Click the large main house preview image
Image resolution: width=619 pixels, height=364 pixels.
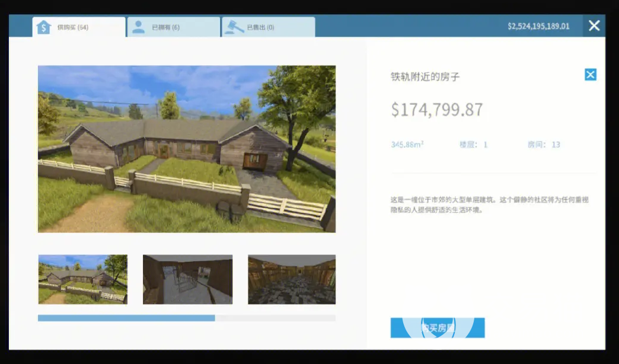187,148
